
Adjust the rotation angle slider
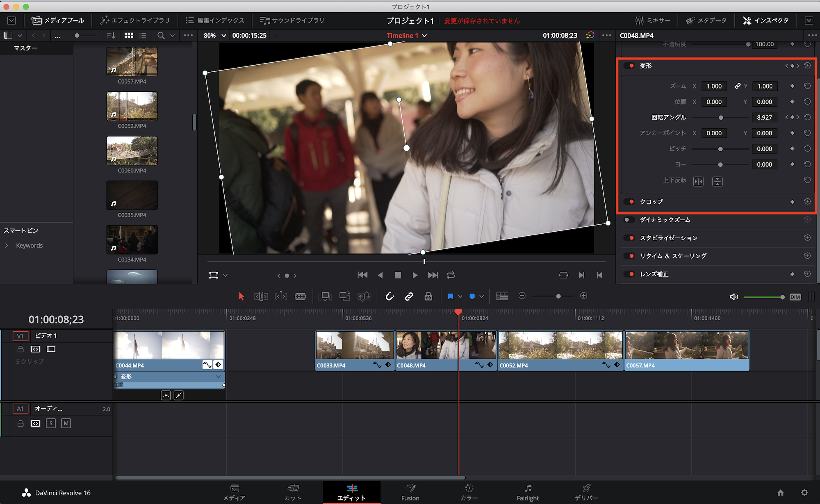pos(720,118)
